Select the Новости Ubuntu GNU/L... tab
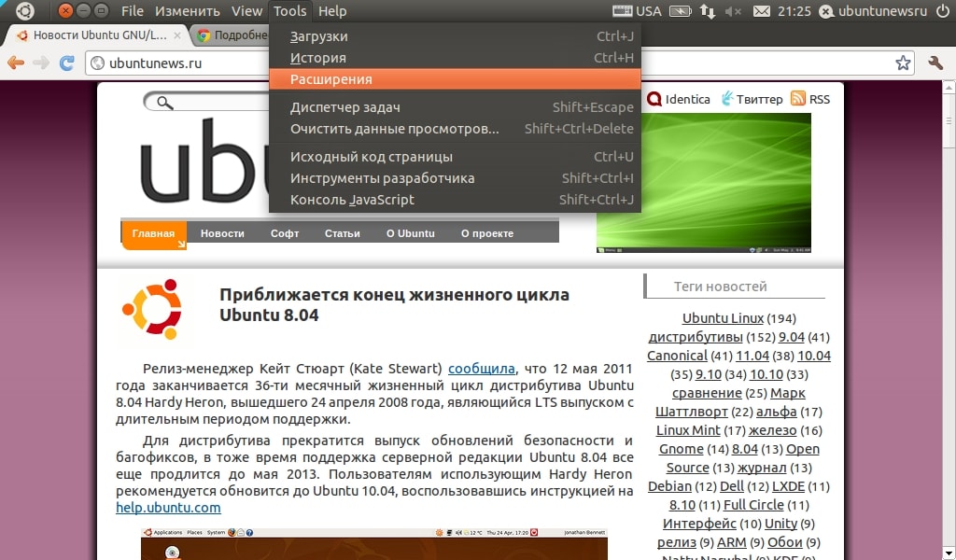Viewport: 956px width, 560px height. [97, 35]
